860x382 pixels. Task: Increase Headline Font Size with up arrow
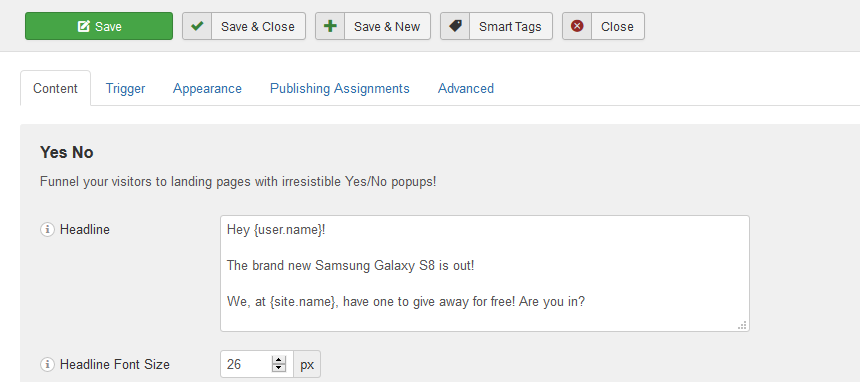coord(279,359)
